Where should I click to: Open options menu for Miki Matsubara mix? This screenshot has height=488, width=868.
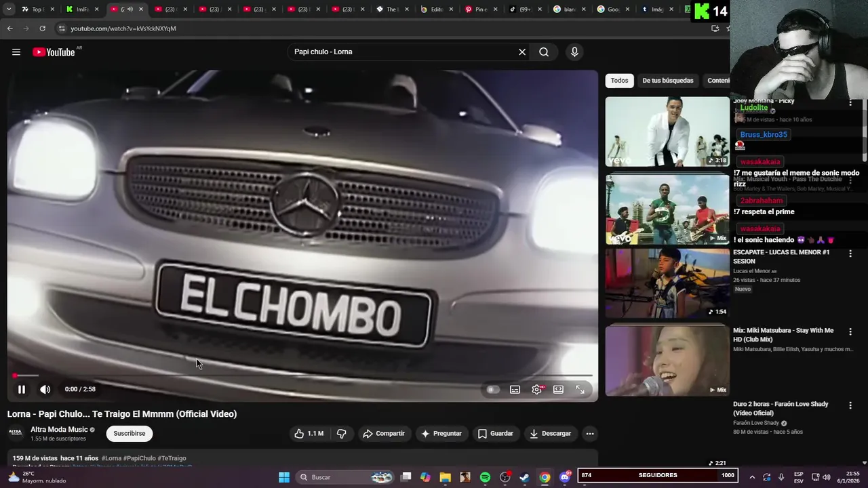850,331
